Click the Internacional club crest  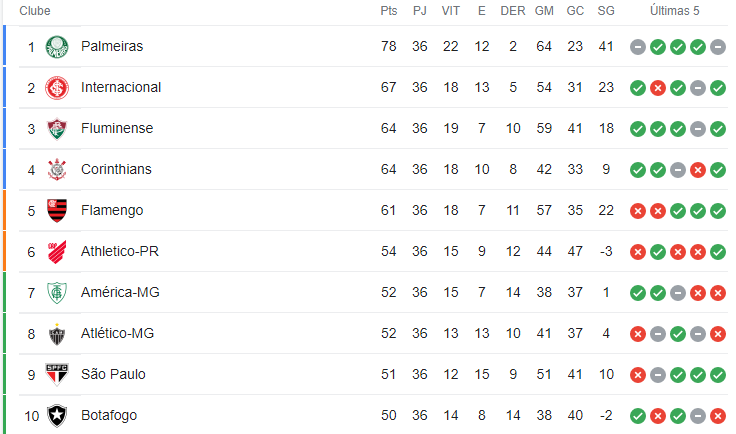tap(57, 88)
